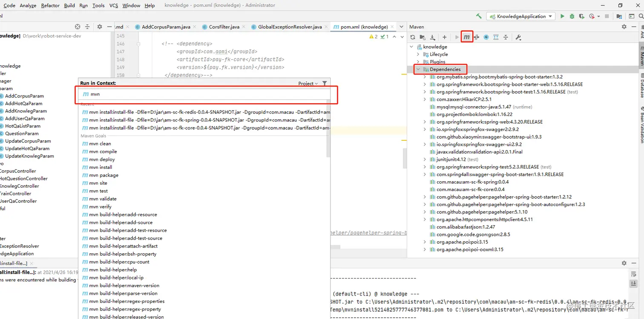This screenshot has width=644, height=319.
Task: Select mvn clean goal
Action: coord(204,144)
